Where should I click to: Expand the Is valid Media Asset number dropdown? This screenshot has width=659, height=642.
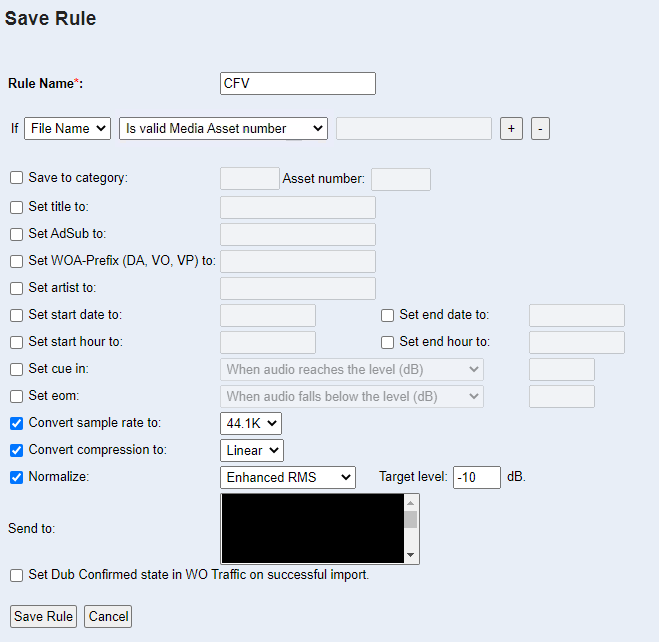click(x=223, y=128)
